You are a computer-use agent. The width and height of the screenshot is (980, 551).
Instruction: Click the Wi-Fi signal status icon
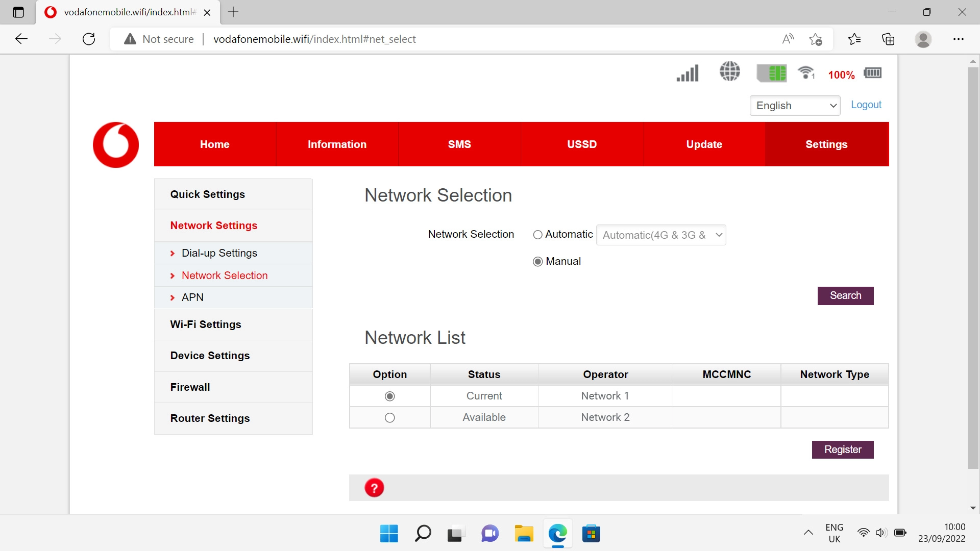tap(805, 72)
